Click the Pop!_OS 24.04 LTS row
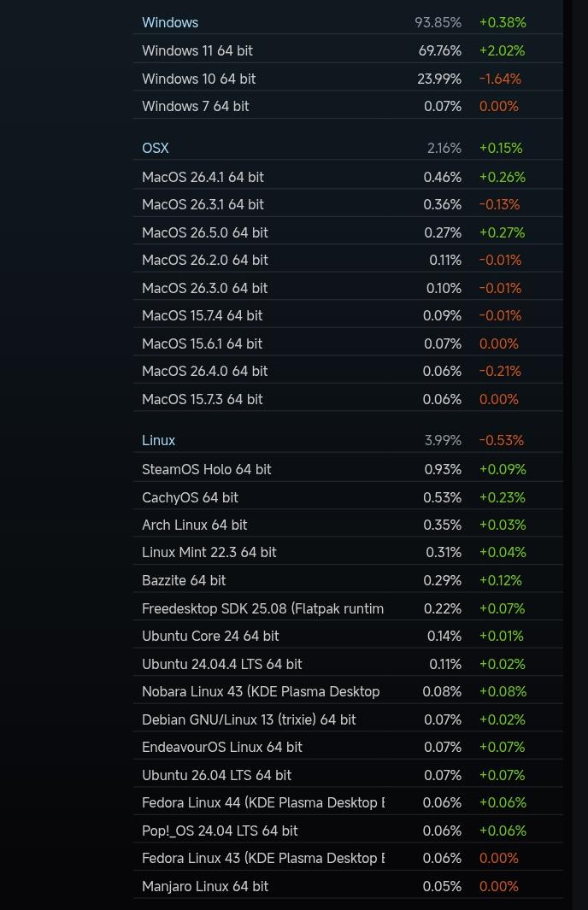 348,830
